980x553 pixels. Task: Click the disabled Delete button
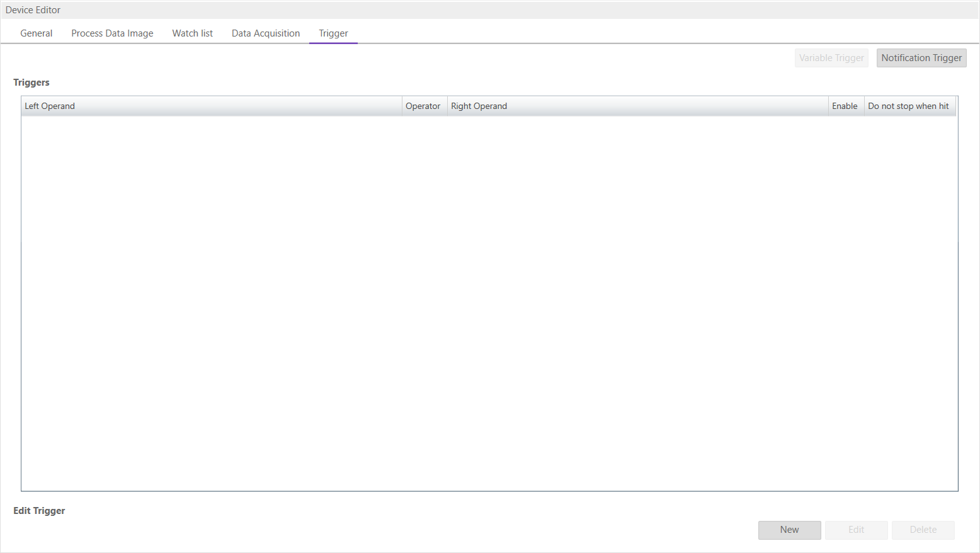[923, 530]
